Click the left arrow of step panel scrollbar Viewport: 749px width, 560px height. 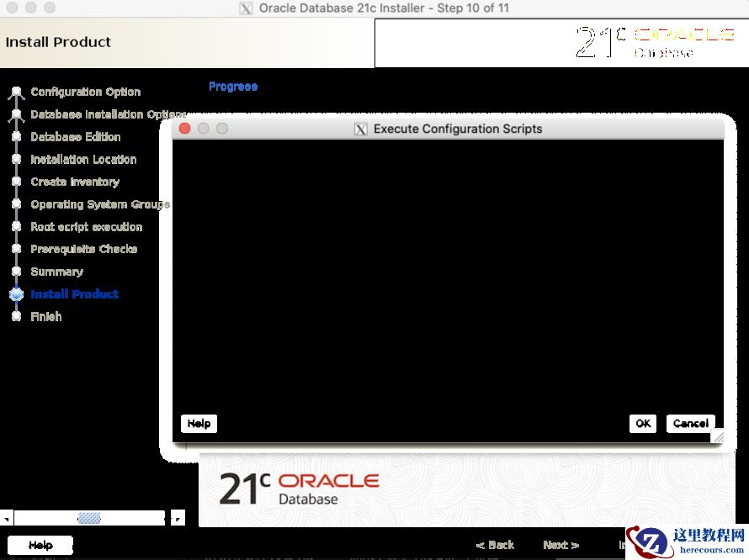(x=7, y=518)
